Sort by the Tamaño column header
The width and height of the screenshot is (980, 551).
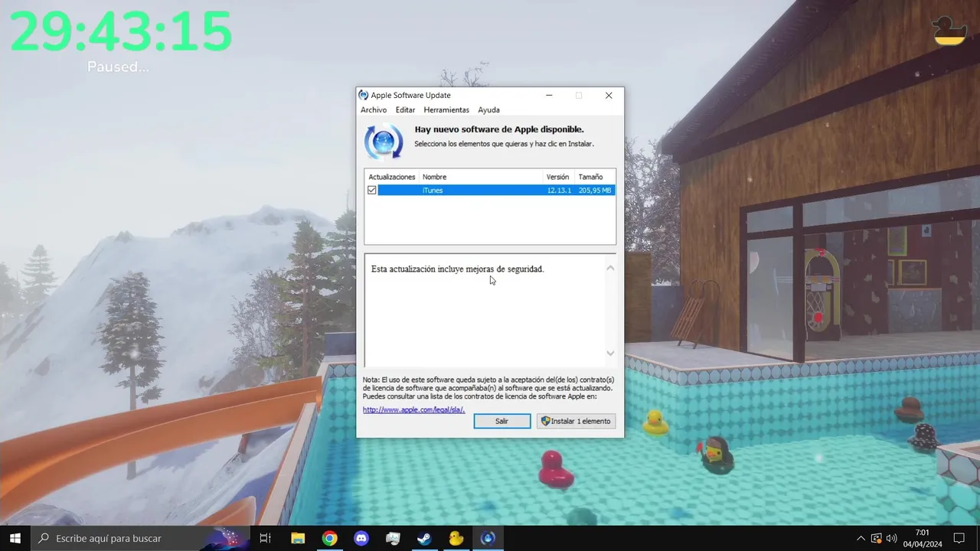click(x=595, y=177)
